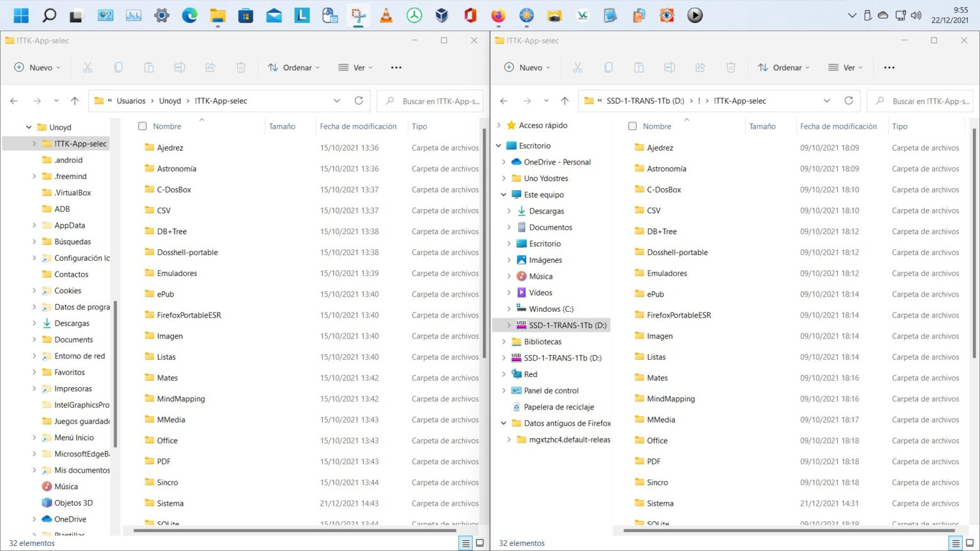Launch Microsoft Edge from the taskbar

(189, 15)
